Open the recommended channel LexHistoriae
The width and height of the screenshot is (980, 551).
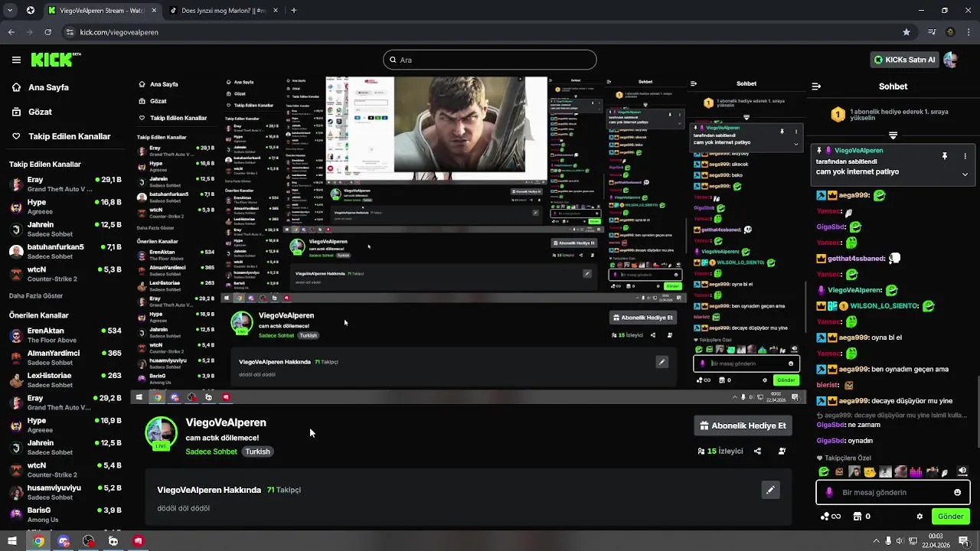tap(65, 380)
